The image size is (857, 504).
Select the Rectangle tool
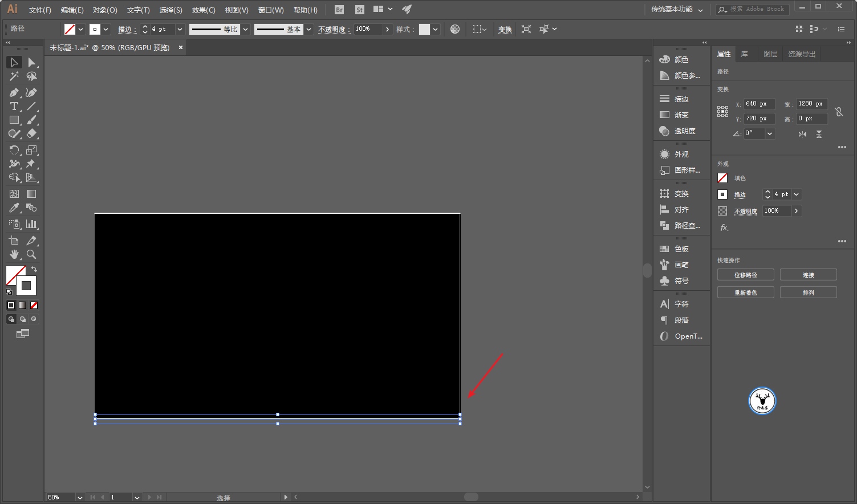click(14, 120)
